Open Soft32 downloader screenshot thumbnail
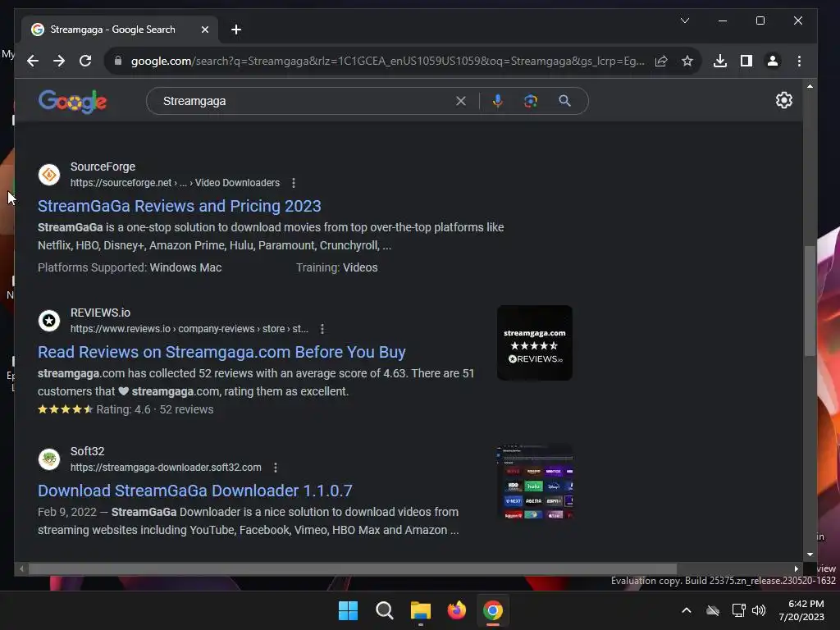 click(x=535, y=482)
